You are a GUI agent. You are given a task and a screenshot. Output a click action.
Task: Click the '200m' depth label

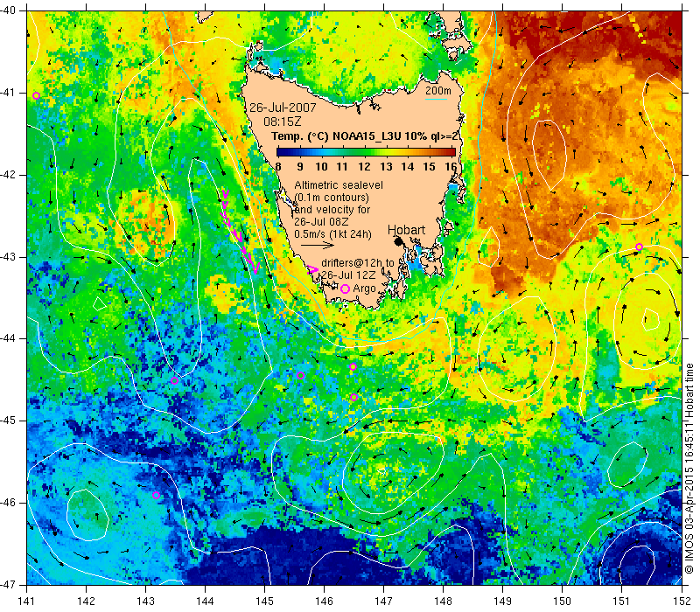click(x=438, y=91)
